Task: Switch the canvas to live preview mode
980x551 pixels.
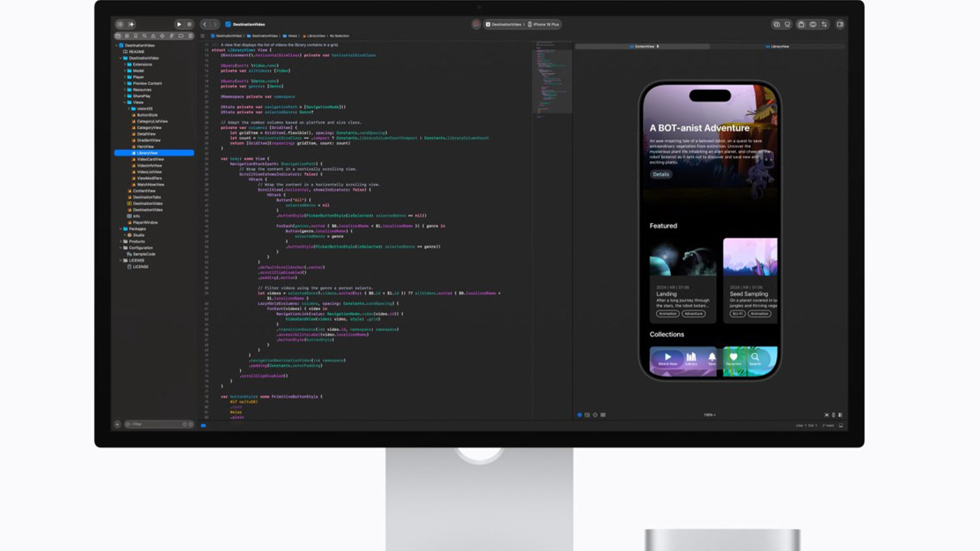Action: pos(579,415)
